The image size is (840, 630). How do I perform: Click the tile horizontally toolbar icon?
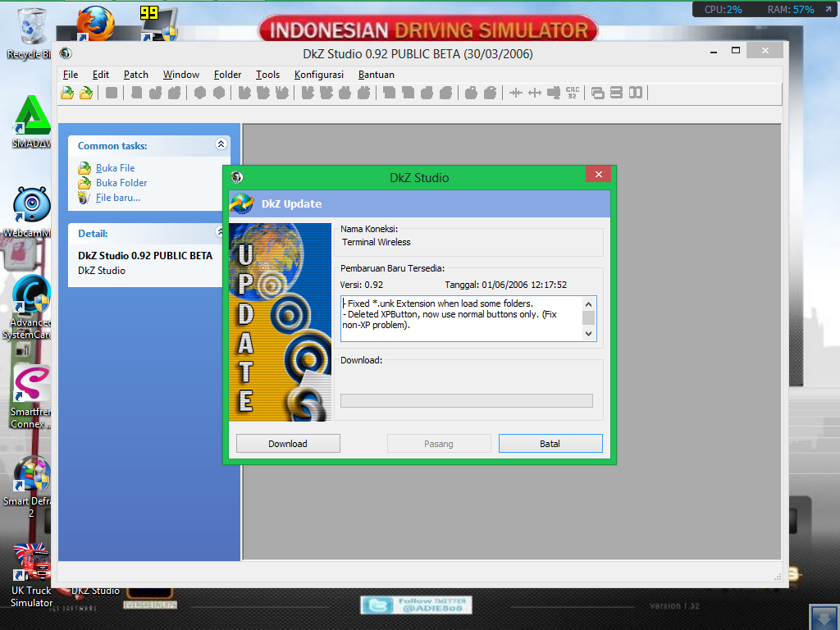617,93
